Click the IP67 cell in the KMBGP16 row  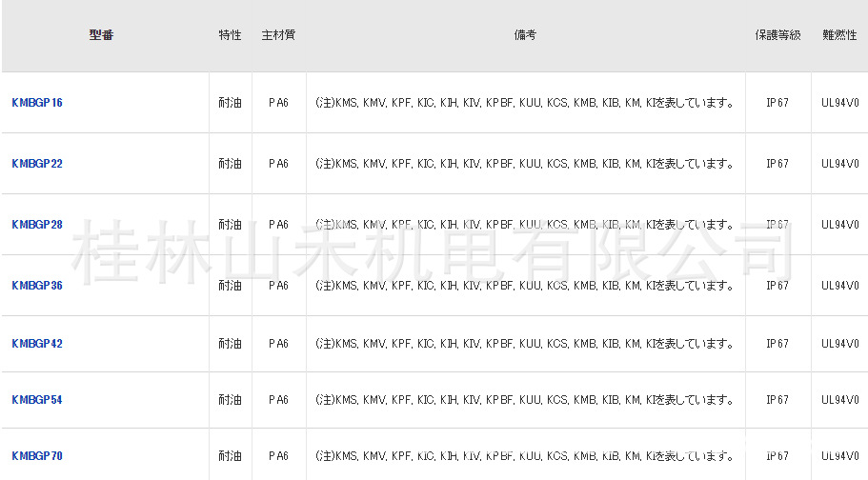click(777, 103)
